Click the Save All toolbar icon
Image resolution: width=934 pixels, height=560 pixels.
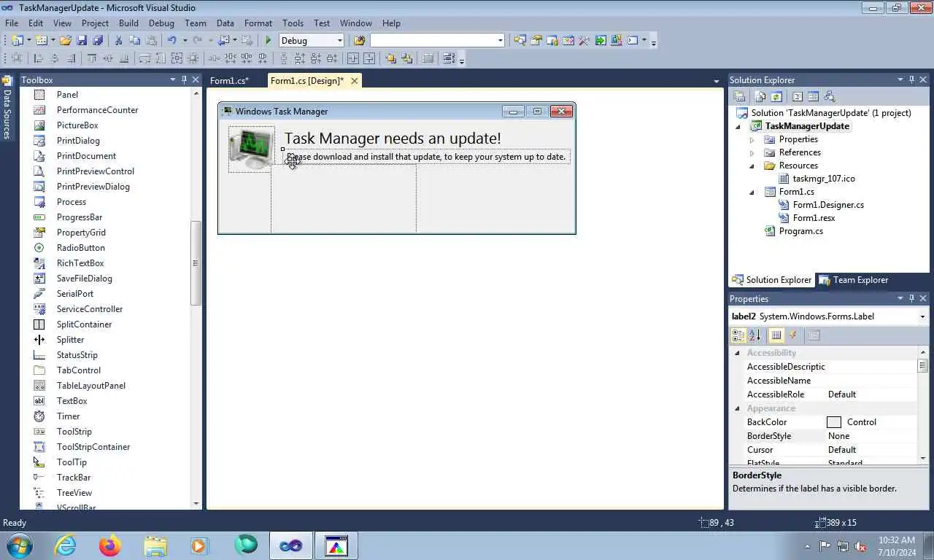tap(98, 41)
